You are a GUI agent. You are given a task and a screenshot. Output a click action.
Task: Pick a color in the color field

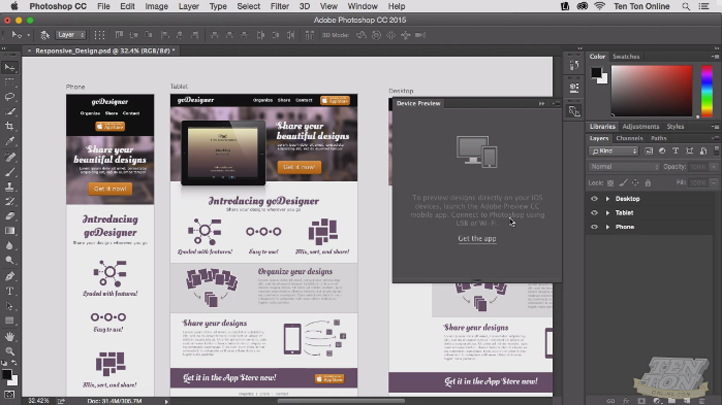[x=652, y=91]
